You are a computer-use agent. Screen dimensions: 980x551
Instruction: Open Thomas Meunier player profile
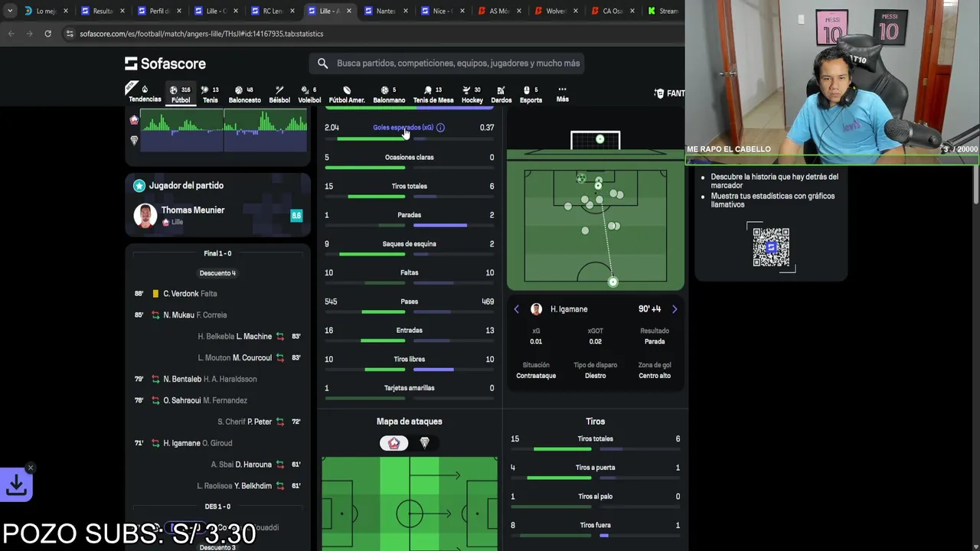pos(193,210)
